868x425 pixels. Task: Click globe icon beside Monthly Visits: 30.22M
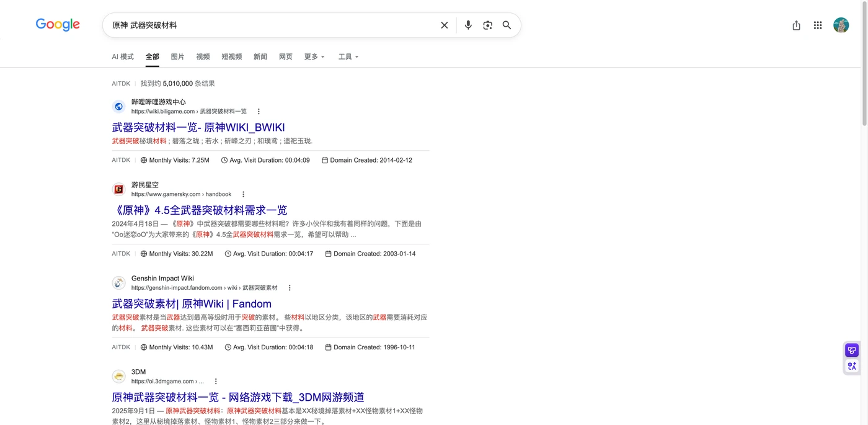(x=144, y=254)
